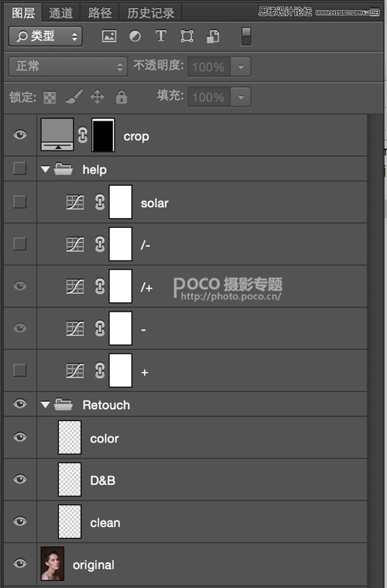This screenshot has height=588, width=387.
Task: Show the help group
Action: point(20,168)
